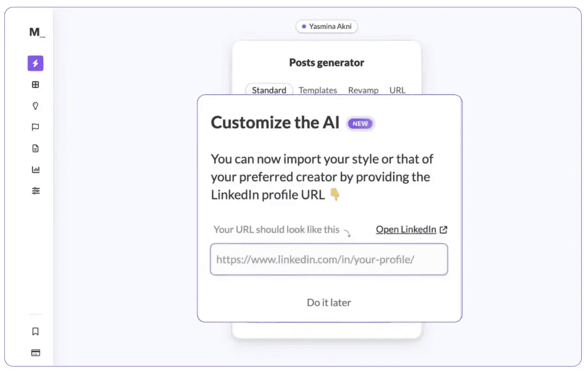Click the bookmark icon near sidebar bottom
The width and height of the screenshot is (588, 373).
click(35, 331)
